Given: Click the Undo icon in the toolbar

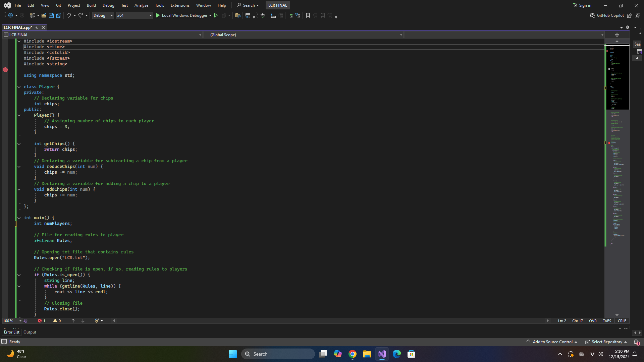Looking at the screenshot, I should point(68,15).
